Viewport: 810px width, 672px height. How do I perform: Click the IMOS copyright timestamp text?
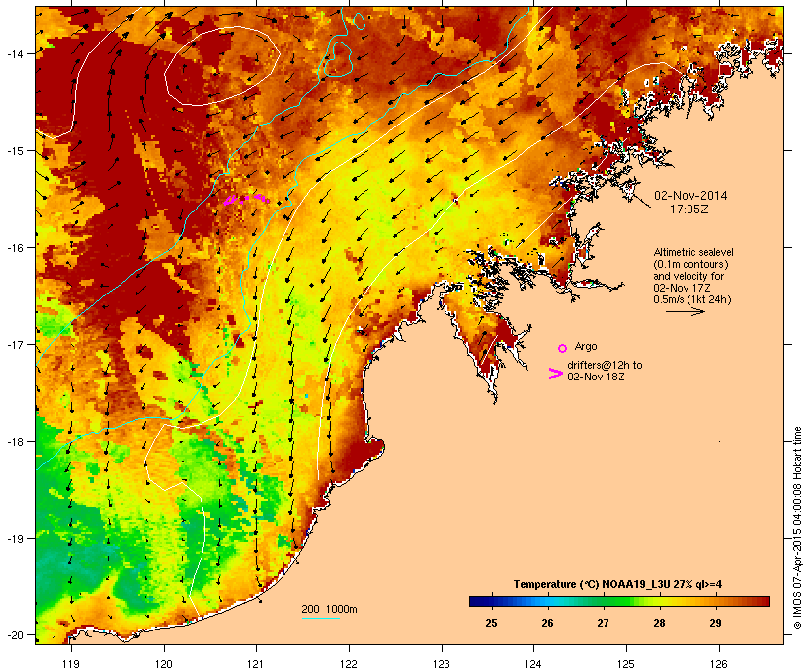pyautogui.click(x=798, y=528)
